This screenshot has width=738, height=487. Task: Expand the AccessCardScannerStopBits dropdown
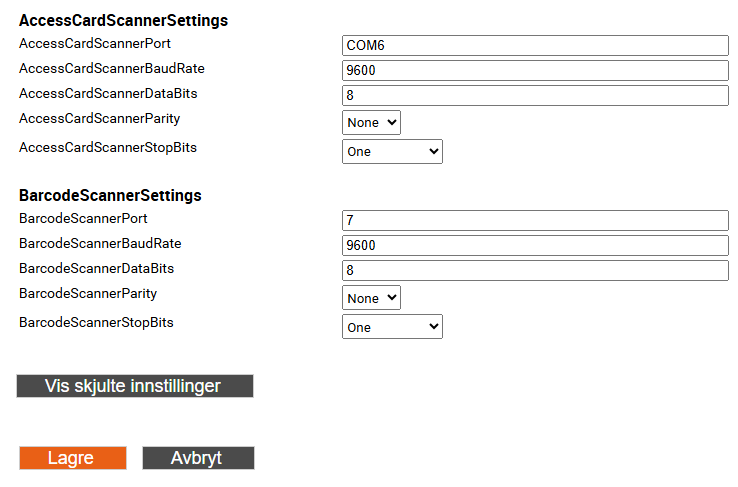392,152
